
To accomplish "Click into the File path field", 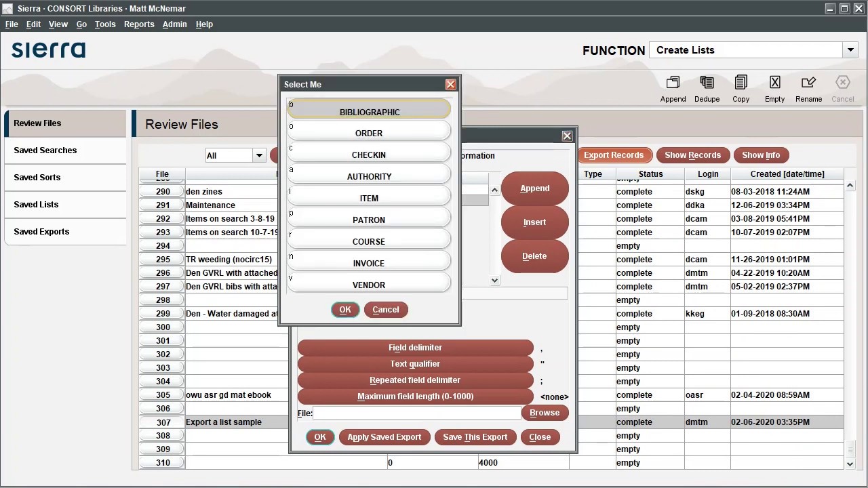I will (416, 413).
